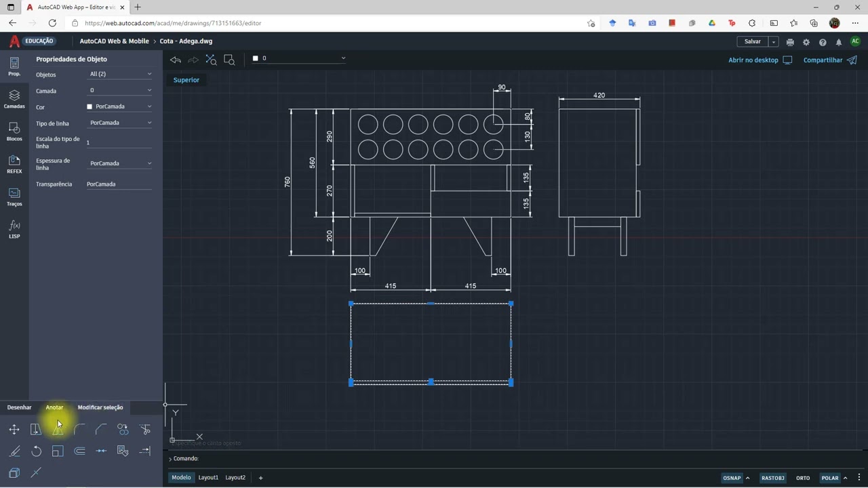Select the Copy tool with circles
868x488 pixels.
pyautogui.click(x=123, y=429)
